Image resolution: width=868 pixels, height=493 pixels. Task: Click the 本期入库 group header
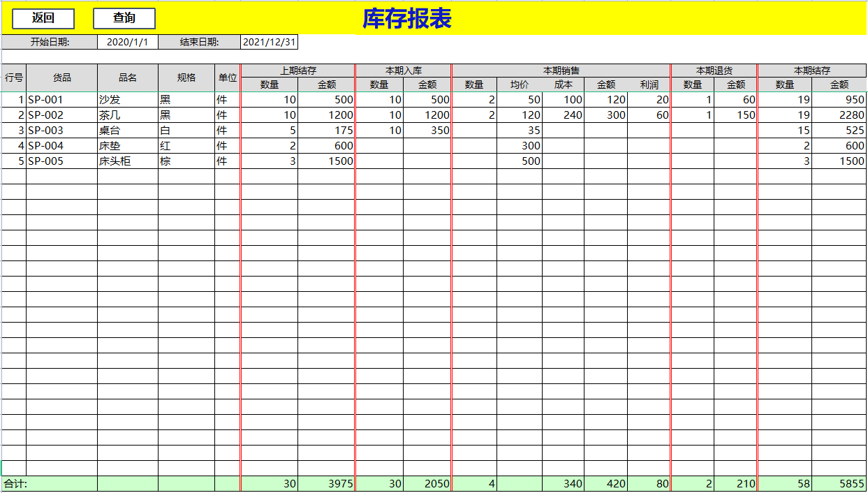click(x=404, y=71)
